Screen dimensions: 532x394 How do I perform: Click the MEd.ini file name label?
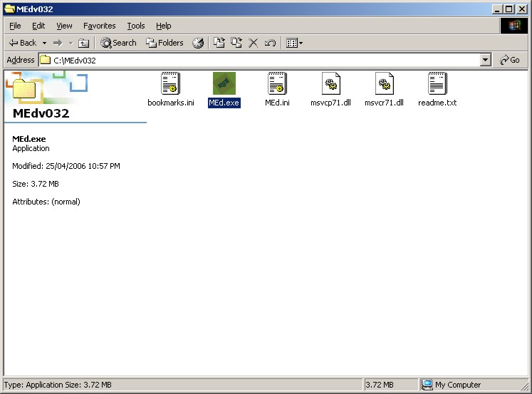pyautogui.click(x=277, y=103)
